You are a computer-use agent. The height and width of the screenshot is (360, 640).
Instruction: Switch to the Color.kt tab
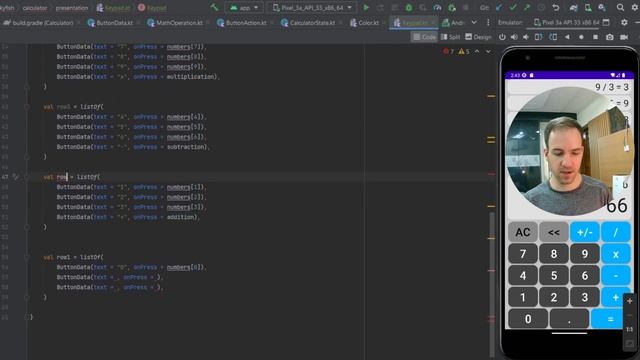click(364, 23)
